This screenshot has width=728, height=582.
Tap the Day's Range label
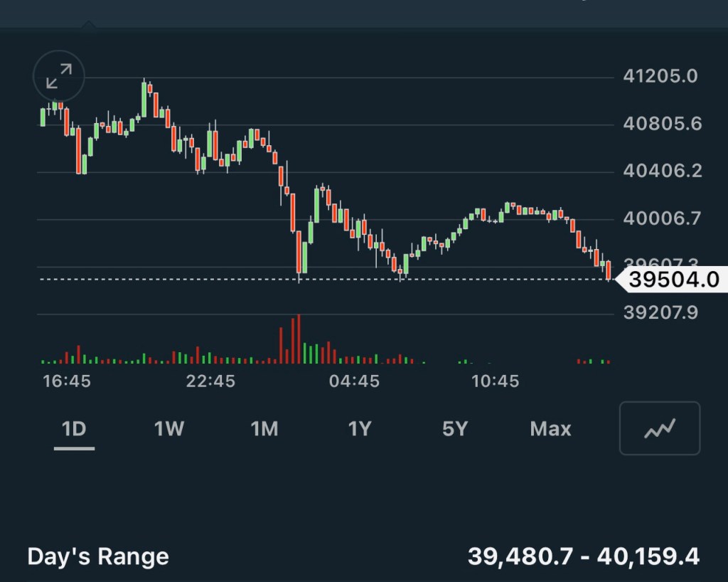point(98,556)
